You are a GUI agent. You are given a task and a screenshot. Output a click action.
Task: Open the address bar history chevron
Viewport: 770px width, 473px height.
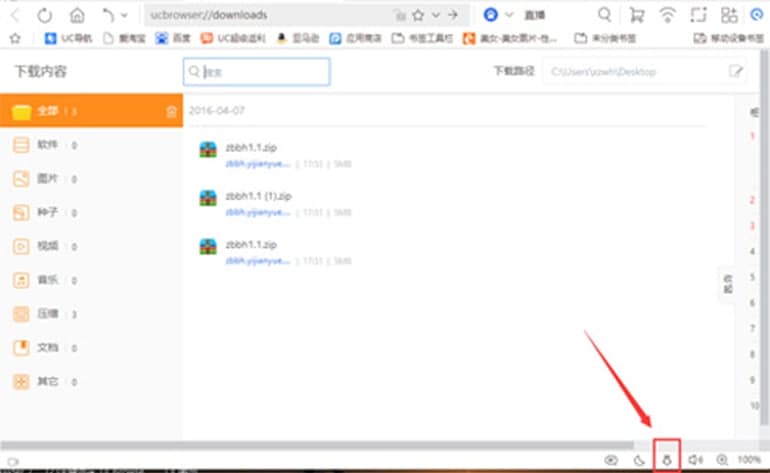tap(436, 15)
